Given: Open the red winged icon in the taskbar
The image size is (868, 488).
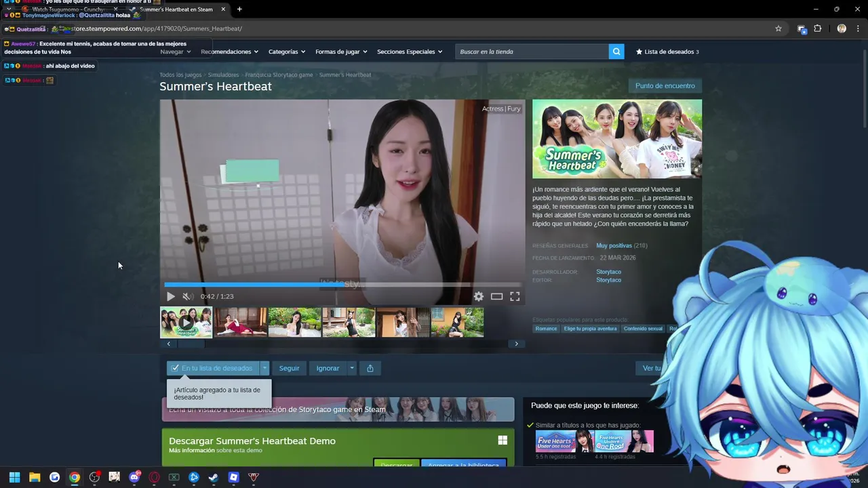Looking at the screenshot, I should tap(254, 477).
